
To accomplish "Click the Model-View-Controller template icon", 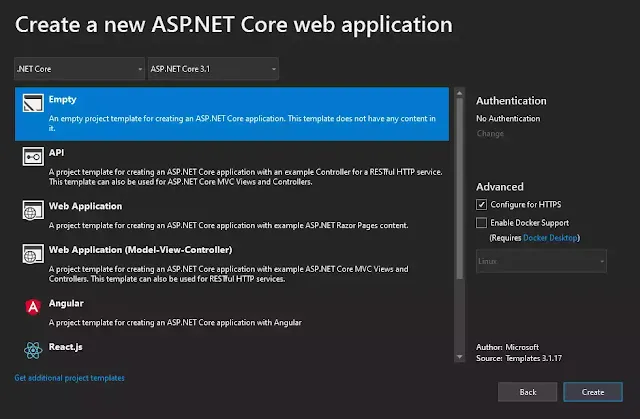I will coord(33,254).
